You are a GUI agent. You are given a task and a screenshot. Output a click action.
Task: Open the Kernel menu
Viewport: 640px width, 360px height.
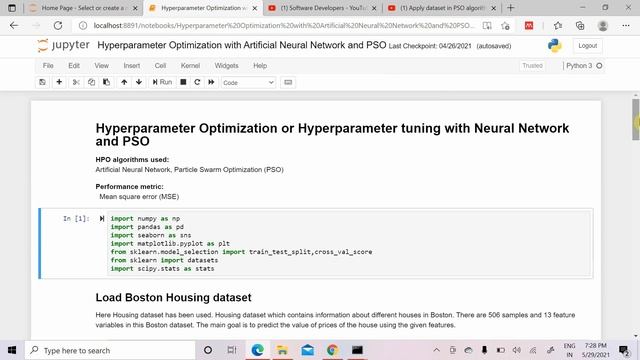click(x=190, y=66)
